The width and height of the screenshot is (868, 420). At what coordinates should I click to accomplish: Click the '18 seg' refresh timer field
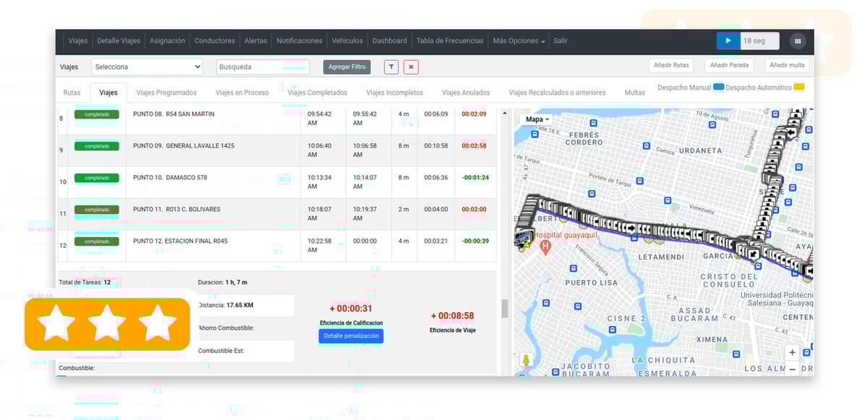[760, 41]
